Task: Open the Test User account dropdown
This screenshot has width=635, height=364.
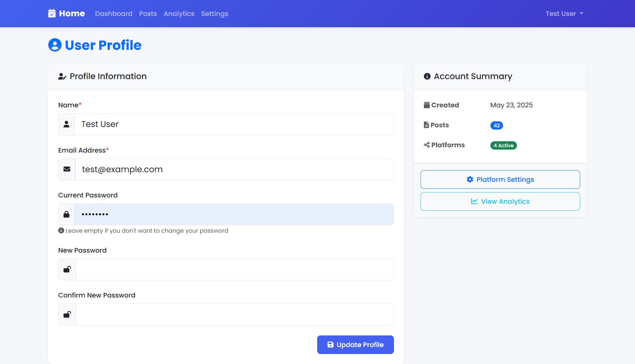Action: click(x=564, y=13)
